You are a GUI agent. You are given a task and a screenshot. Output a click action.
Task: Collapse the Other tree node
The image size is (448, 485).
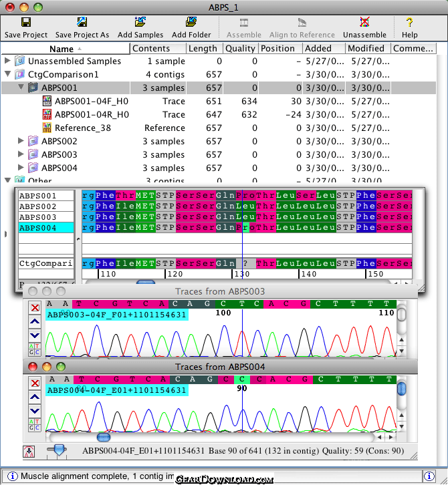coord(8,180)
